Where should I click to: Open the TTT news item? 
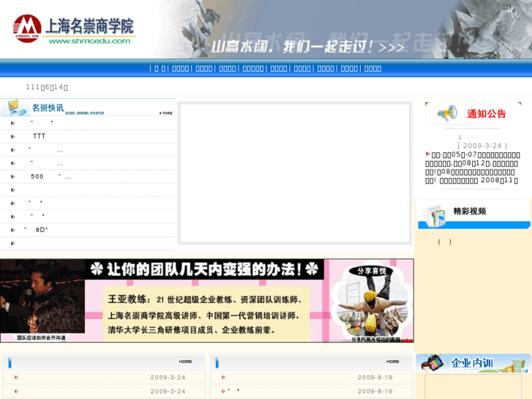coord(40,136)
